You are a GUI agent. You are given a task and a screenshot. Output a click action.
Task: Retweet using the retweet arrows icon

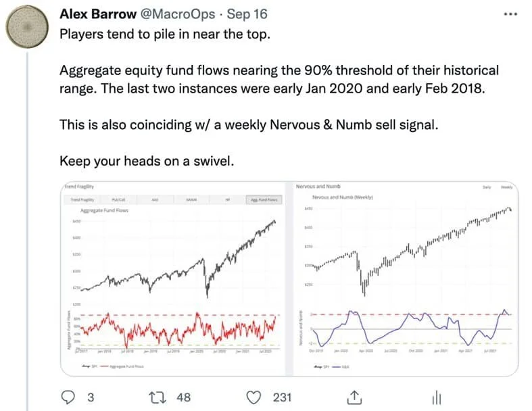(158, 397)
